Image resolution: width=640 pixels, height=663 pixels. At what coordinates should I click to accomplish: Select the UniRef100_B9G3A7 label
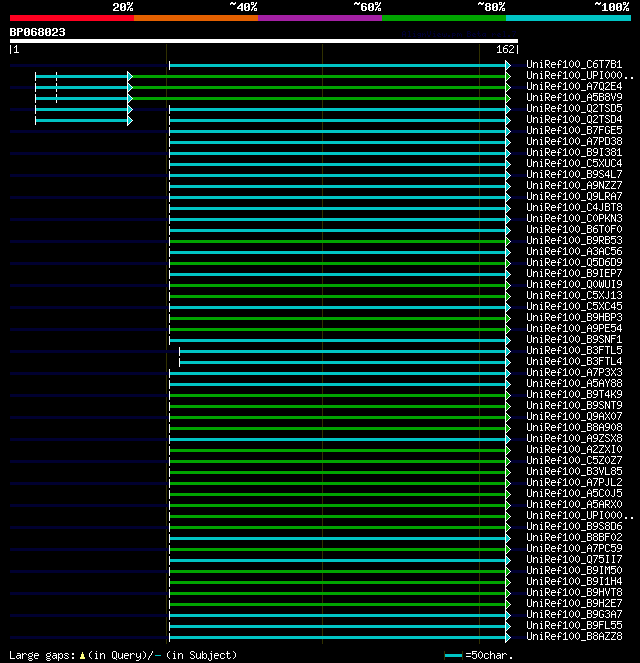point(574,614)
